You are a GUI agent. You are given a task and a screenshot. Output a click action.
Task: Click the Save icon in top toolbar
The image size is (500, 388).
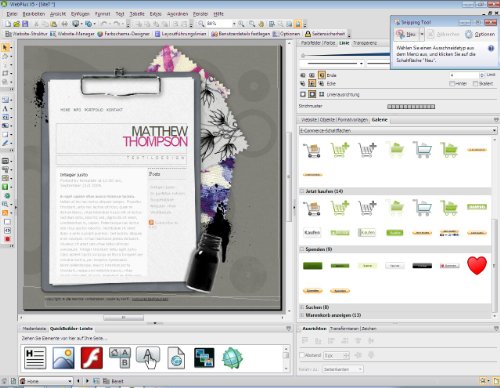[x=25, y=24]
